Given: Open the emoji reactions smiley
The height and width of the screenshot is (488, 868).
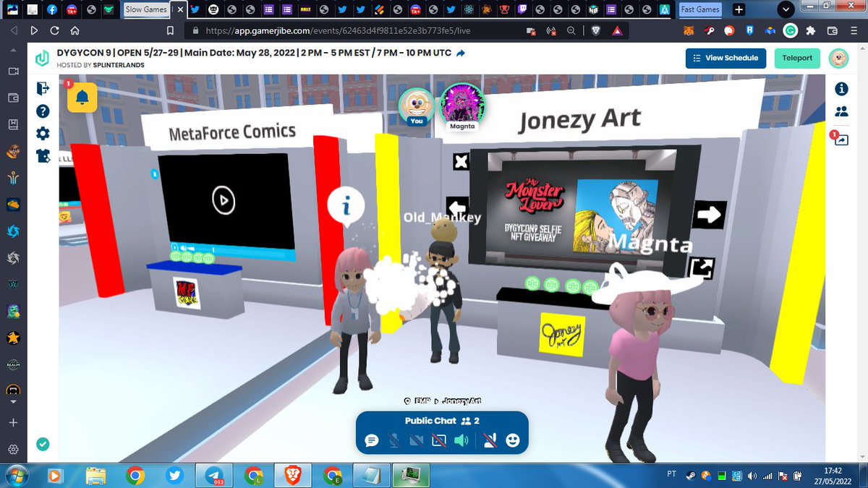Looking at the screenshot, I should coord(513,440).
